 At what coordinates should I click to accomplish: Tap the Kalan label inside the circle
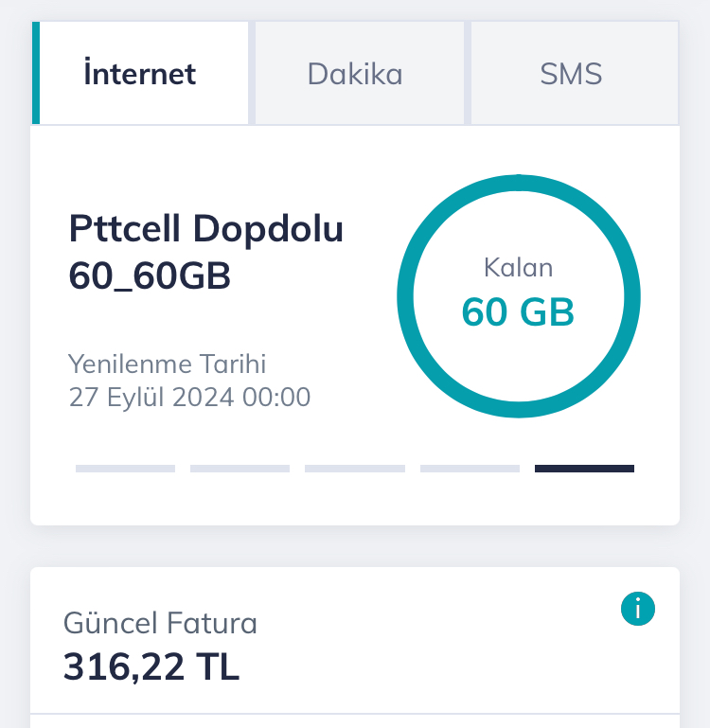click(x=519, y=267)
